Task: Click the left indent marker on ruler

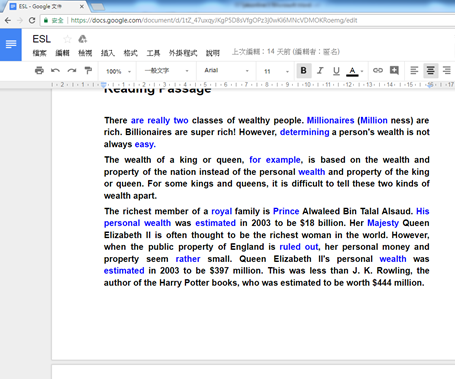Action: [104, 85]
